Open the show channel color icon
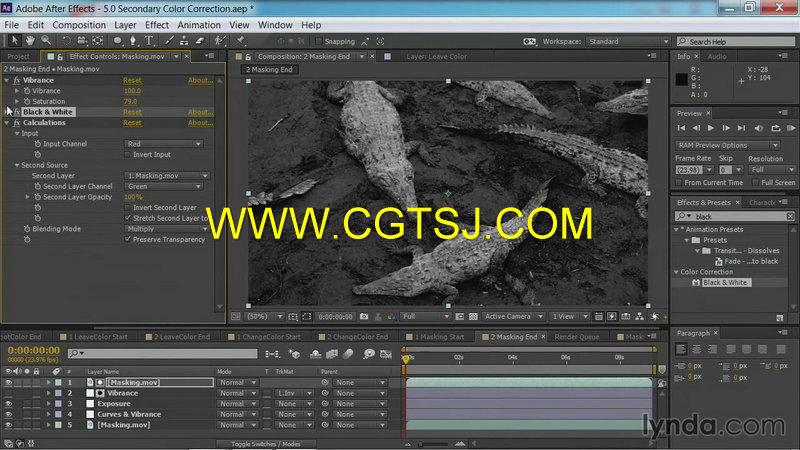The height and width of the screenshot is (450, 800). click(391, 317)
